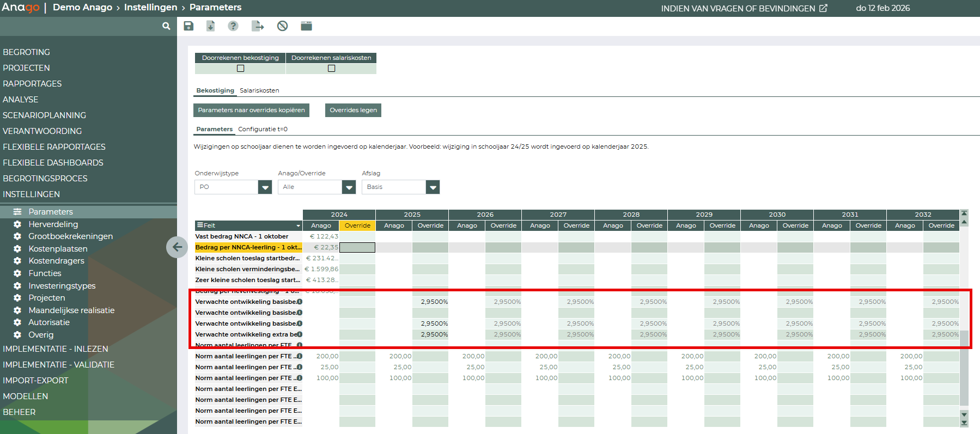Click the download file icon in toolbar

[211, 26]
